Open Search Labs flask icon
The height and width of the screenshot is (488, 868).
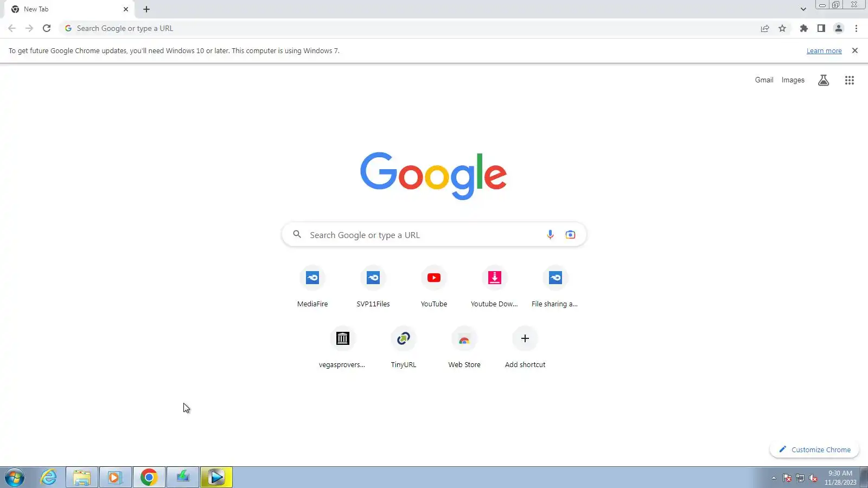coord(824,80)
